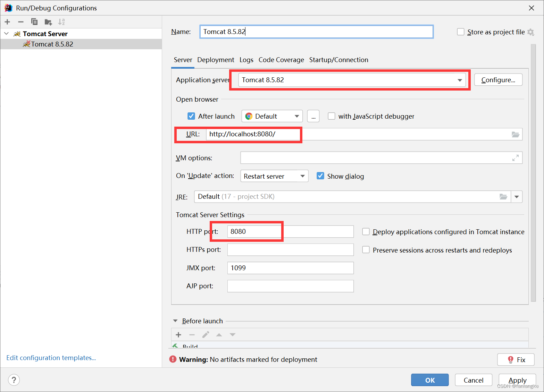This screenshot has height=392, width=544.
Task: Switch to the Server tab
Action: [183, 60]
